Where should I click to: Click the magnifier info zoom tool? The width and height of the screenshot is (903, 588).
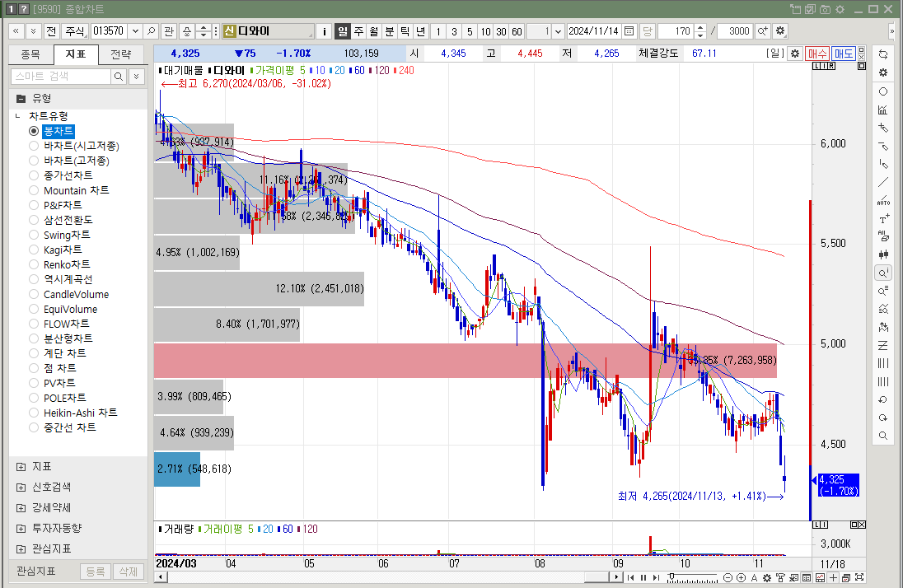(x=883, y=273)
